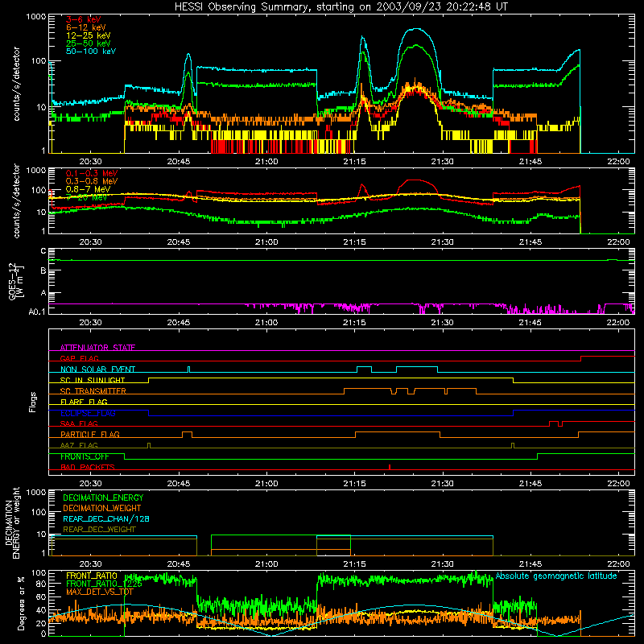Click the DECIMATION_WEIGHT legend label
Viewport: 644px width, 644px height.
point(102,508)
